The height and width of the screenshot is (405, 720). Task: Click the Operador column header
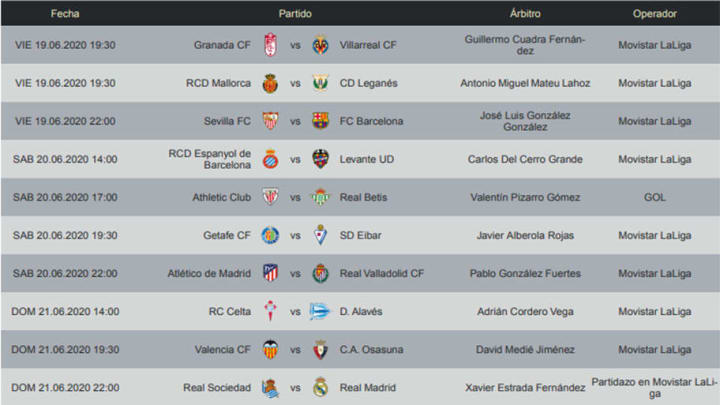[x=654, y=13]
